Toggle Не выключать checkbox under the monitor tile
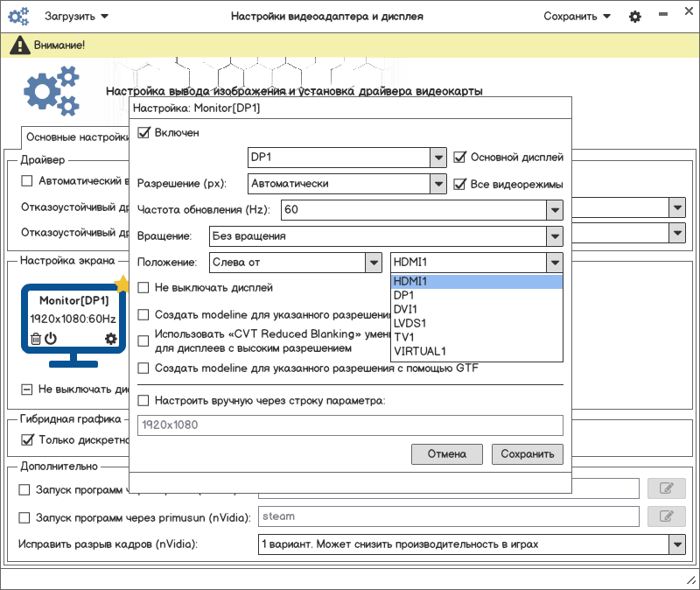The width and height of the screenshot is (700, 590). [x=27, y=390]
